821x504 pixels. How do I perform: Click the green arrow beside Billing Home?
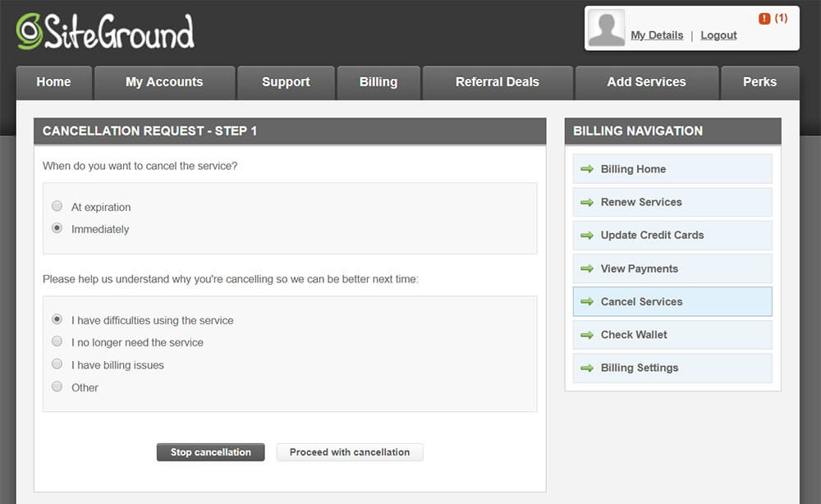(x=587, y=169)
